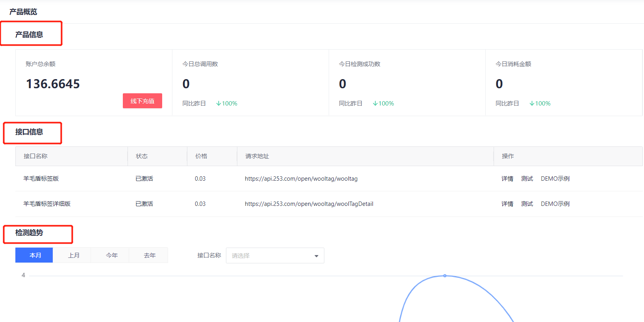This screenshot has height=322, width=644.
Task: Click the chart y-axis value 4
Action: pos(23,275)
